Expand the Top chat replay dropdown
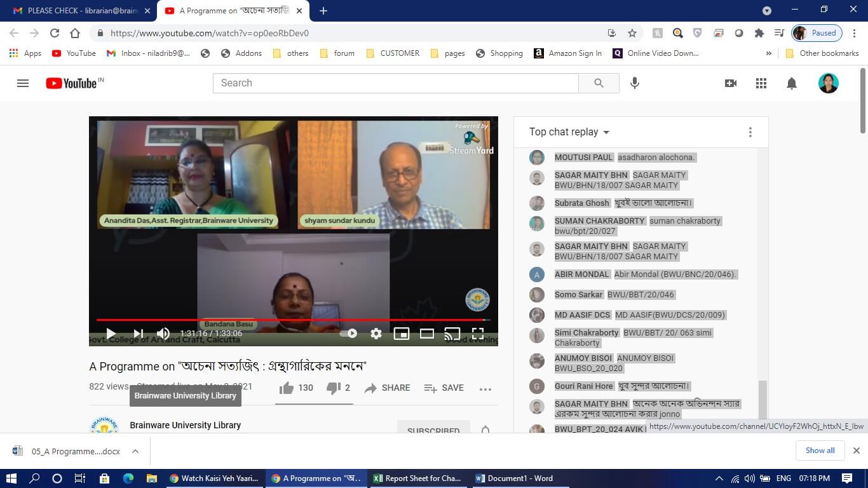This screenshot has width=868, height=488. [x=569, y=132]
